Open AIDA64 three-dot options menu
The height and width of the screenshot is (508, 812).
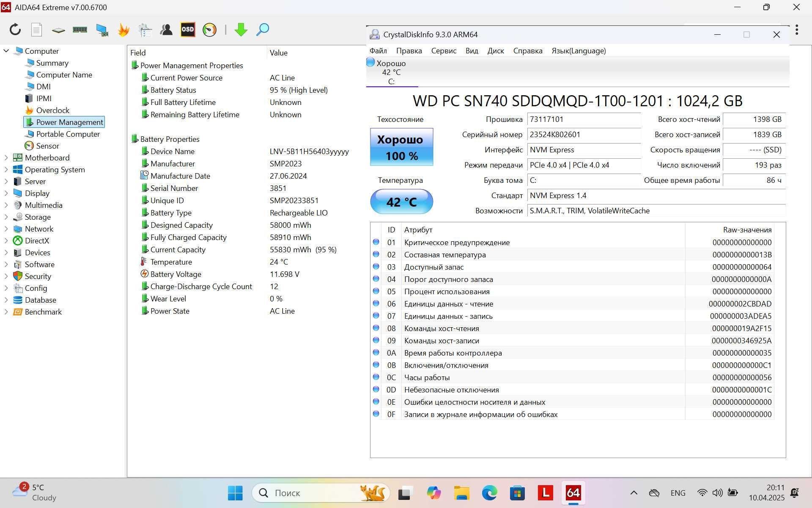(x=797, y=30)
